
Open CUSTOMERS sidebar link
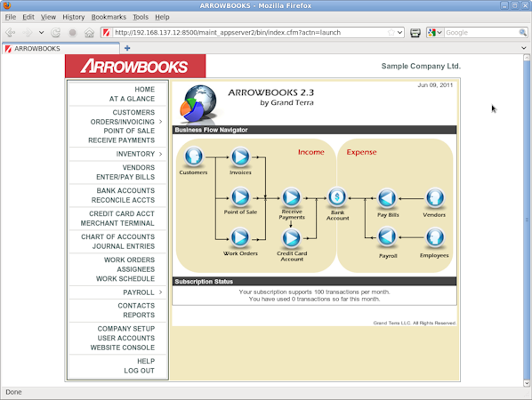pos(133,112)
